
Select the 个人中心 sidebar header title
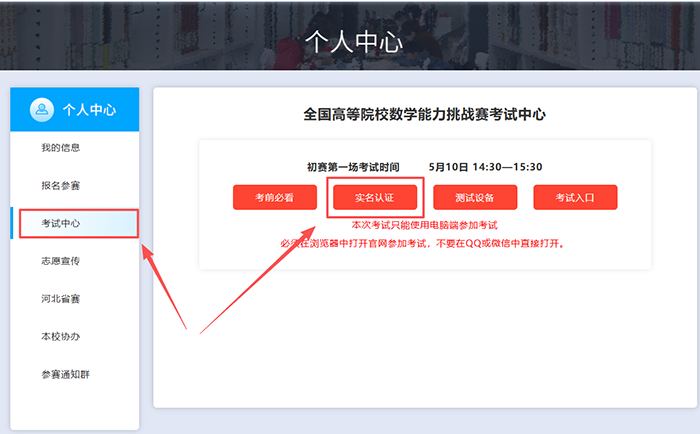[89, 110]
